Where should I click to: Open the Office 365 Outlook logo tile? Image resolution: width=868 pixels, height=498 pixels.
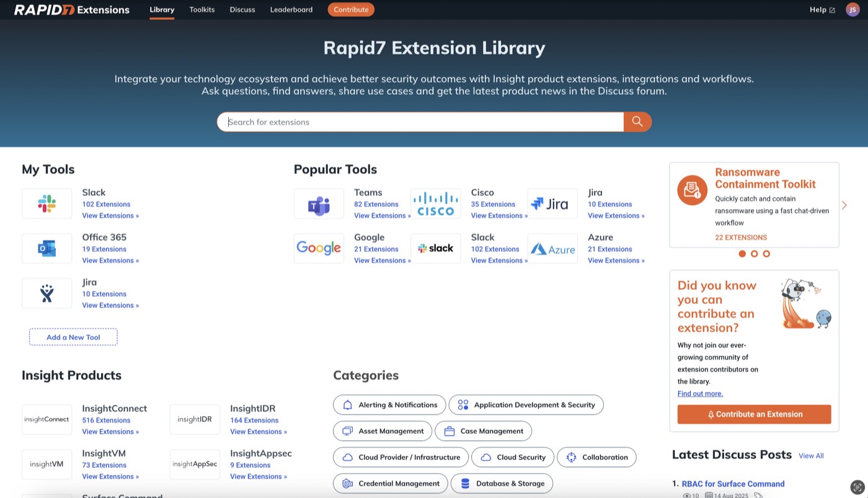[x=47, y=248]
